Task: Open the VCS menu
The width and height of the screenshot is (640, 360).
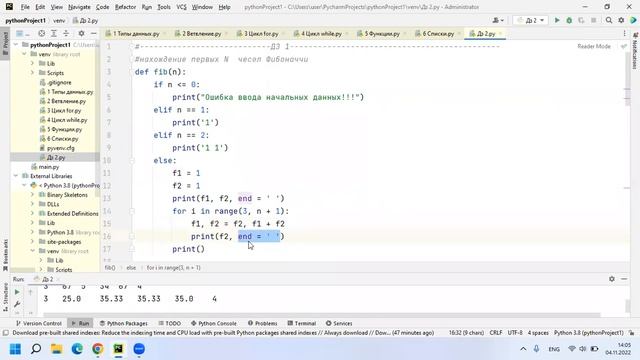Action: (x=181, y=7)
